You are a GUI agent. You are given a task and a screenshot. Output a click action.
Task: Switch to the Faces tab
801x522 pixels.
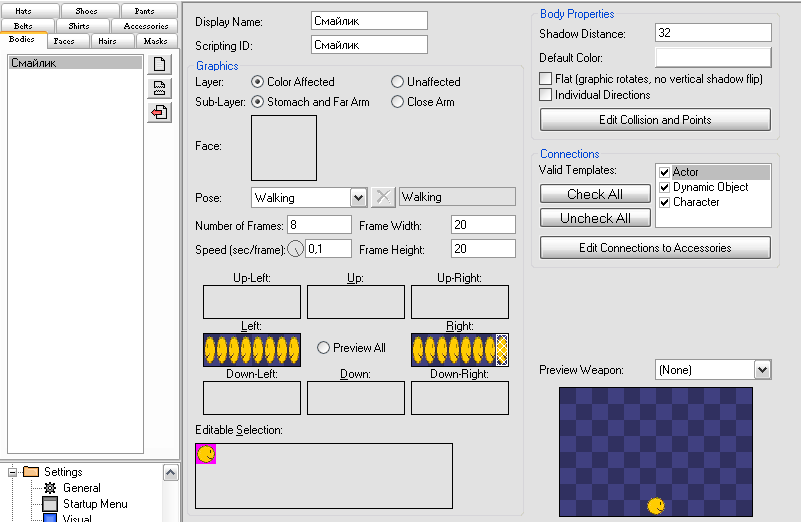coord(64,41)
